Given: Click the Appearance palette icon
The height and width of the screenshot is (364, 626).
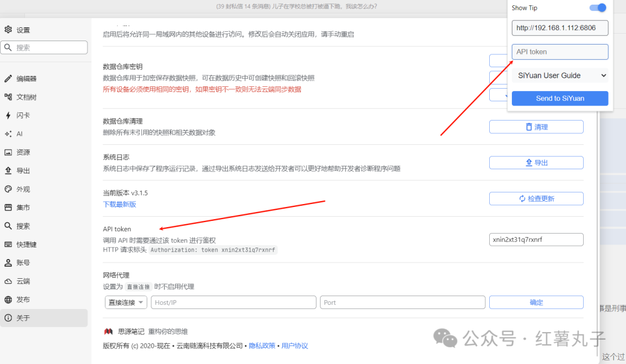Looking at the screenshot, I should (x=8, y=189).
